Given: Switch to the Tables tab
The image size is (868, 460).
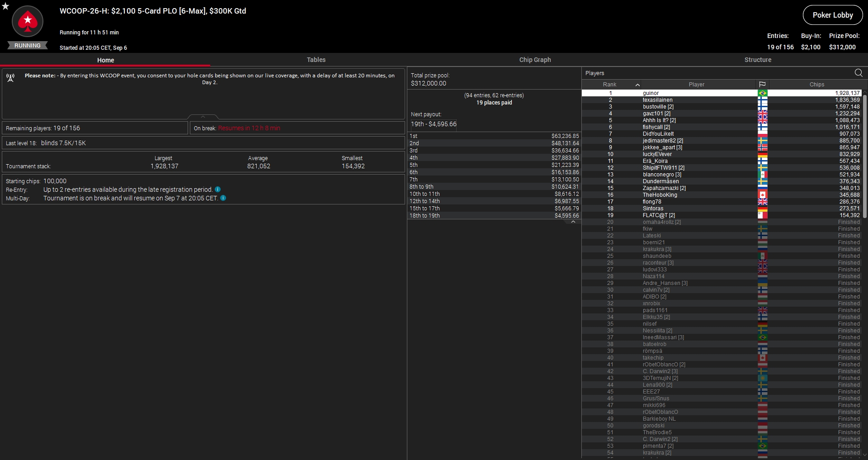Looking at the screenshot, I should tap(316, 60).
